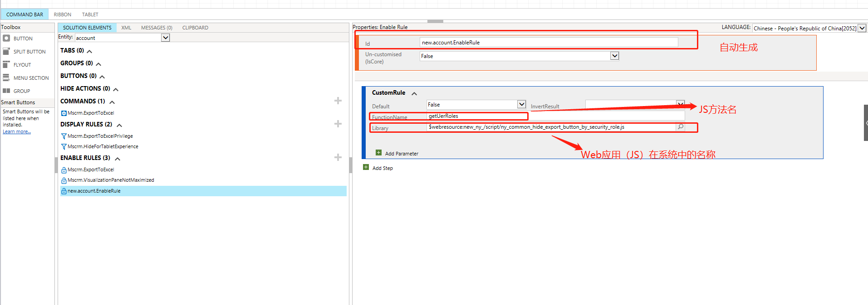Click lock icon of Mscrm.ExportToExcel enable rule
This screenshot has width=868, height=305.
(x=64, y=170)
